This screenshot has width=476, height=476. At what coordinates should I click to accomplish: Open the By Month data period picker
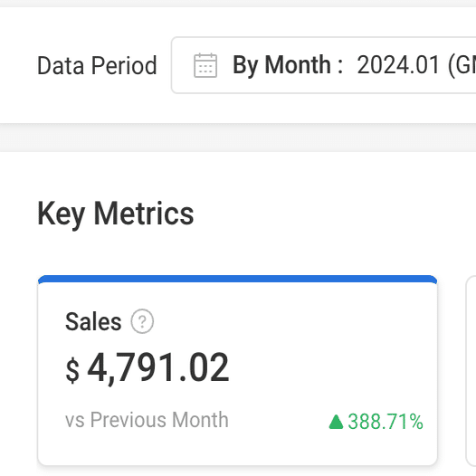click(x=324, y=65)
